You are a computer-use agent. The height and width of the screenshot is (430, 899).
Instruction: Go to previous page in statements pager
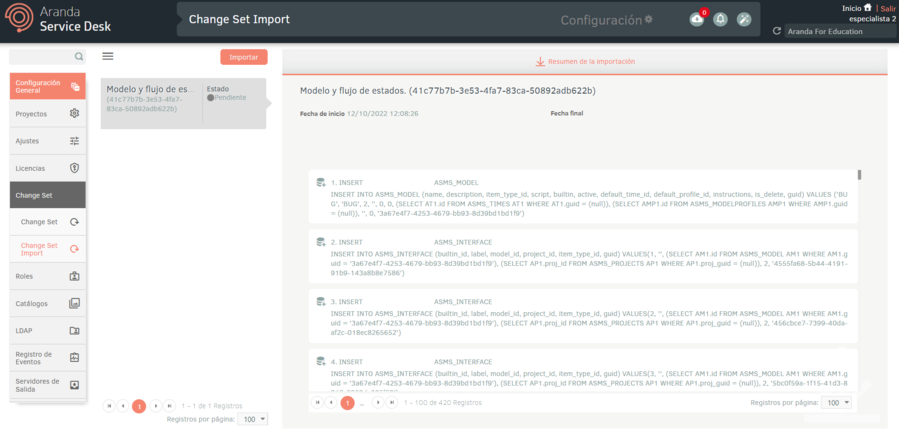coord(331,402)
